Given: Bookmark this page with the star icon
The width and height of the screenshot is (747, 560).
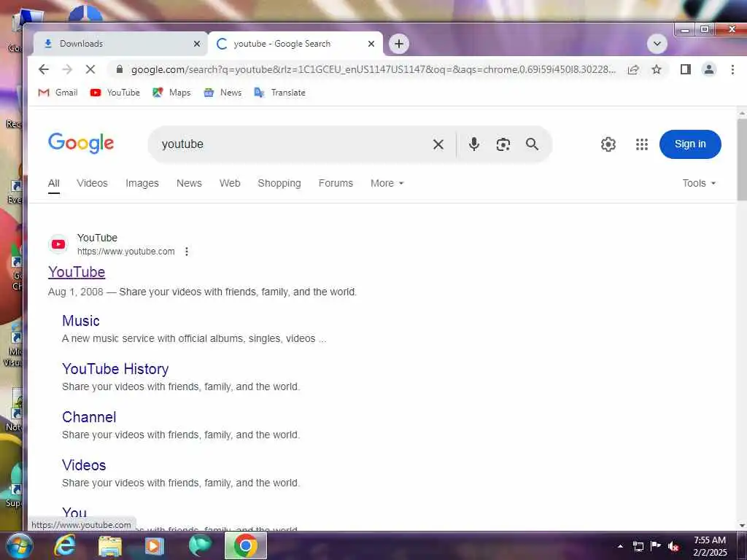Looking at the screenshot, I should [x=657, y=69].
